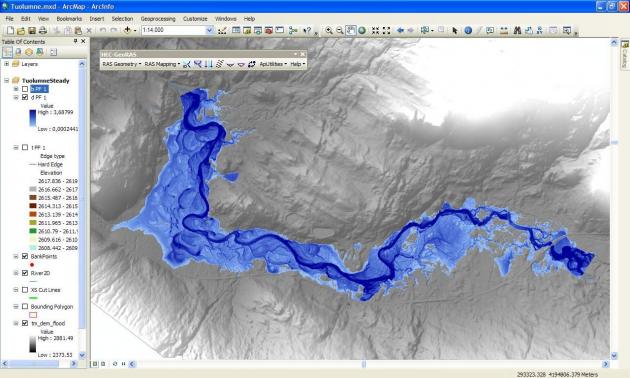Enable the XS Cut Lines layer
630x378 pixels.
25,290
